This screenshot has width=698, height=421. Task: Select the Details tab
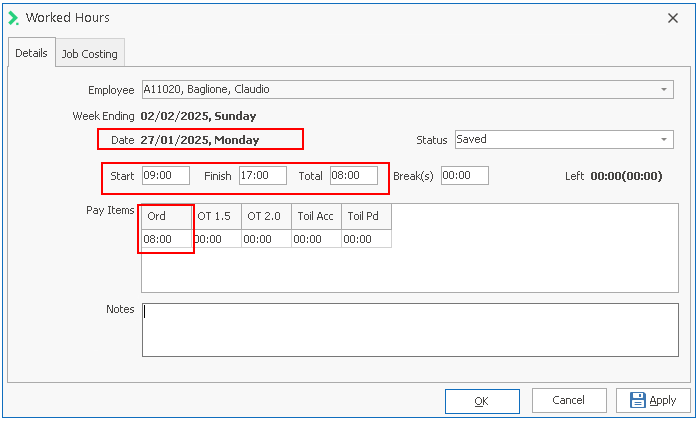click(30, 54)
